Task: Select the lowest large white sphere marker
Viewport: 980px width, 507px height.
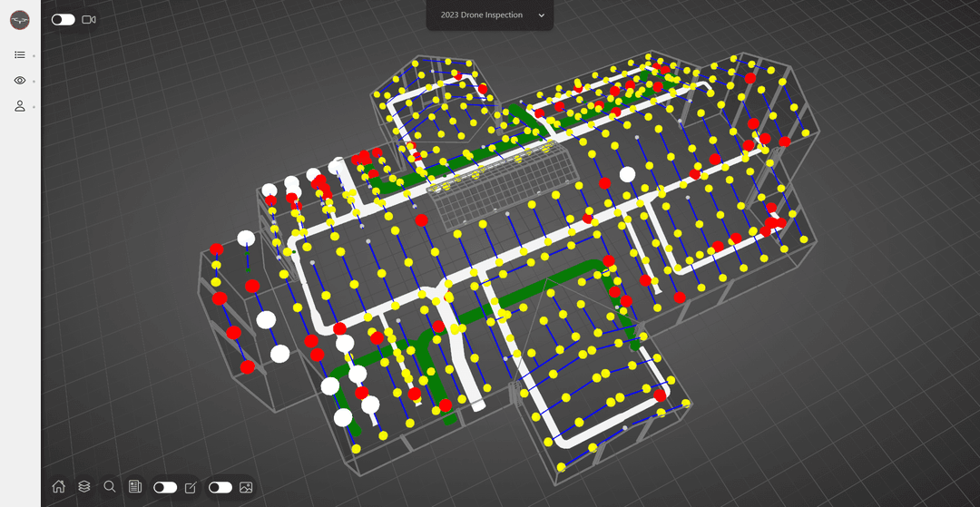Action: pos(343,417)
